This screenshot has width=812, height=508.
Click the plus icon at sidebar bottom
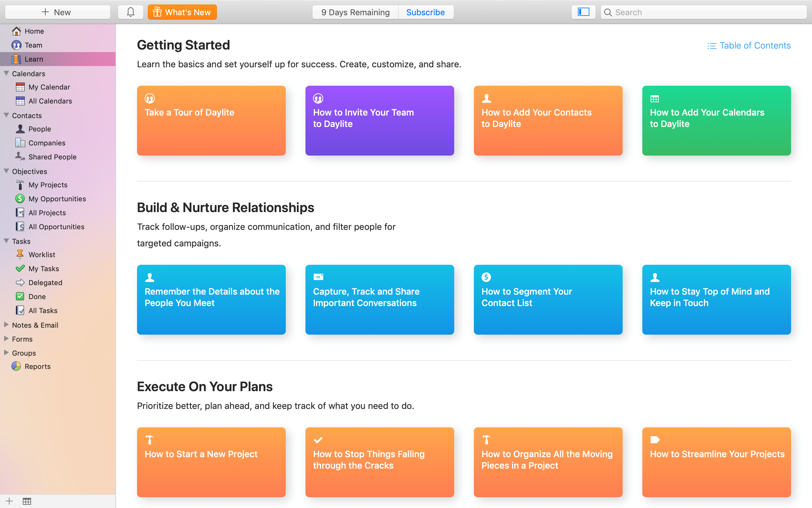tap(9, 501)
